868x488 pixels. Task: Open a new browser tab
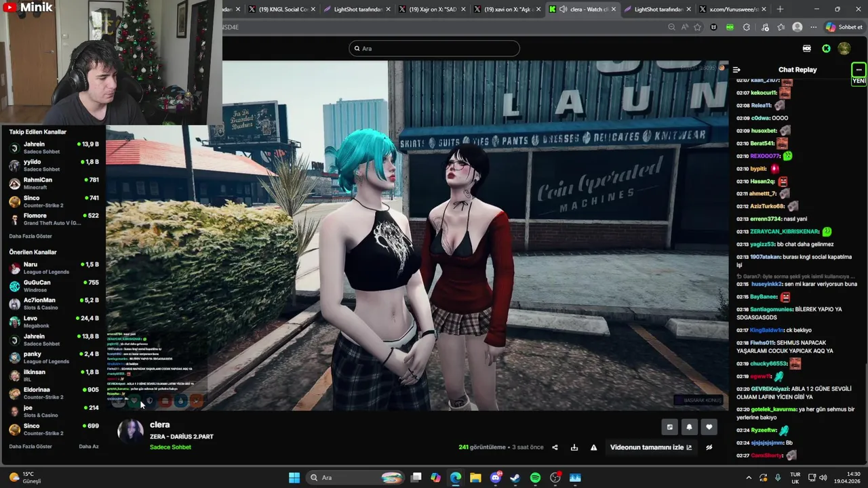[x=780, y=9]
